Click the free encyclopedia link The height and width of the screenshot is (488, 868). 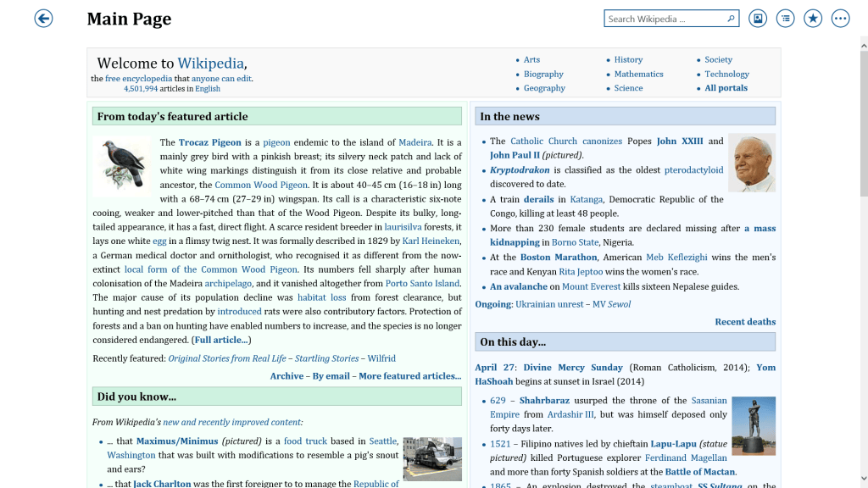click(x=138, y=79)
